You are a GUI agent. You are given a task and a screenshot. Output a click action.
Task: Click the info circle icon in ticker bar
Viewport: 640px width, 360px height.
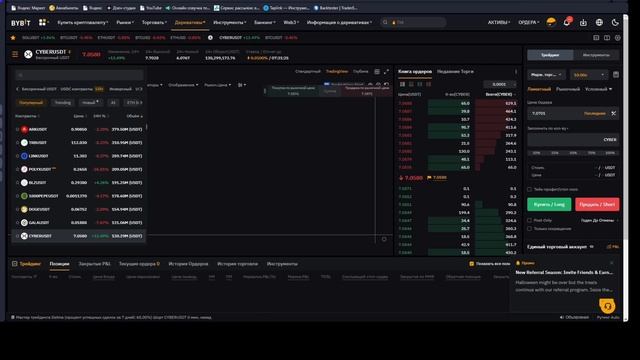(210, 38)
